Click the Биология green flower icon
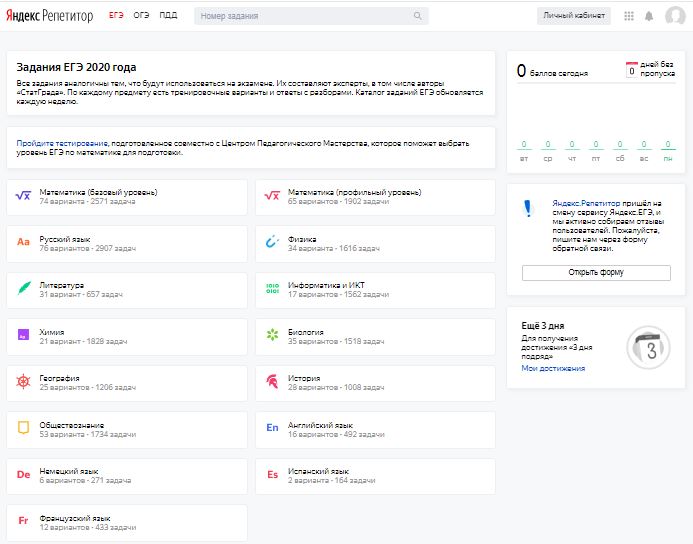This screenshot has width=693, height=544. click(272, 335)
